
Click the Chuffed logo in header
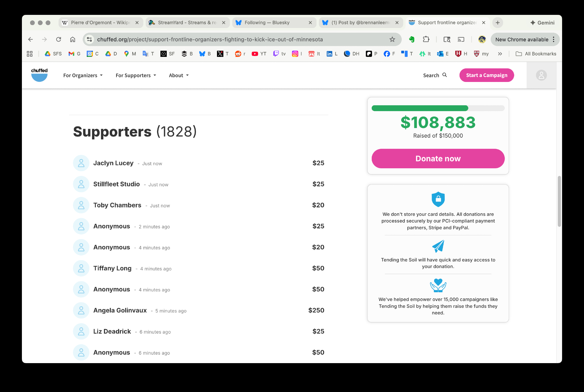[39, 75]
